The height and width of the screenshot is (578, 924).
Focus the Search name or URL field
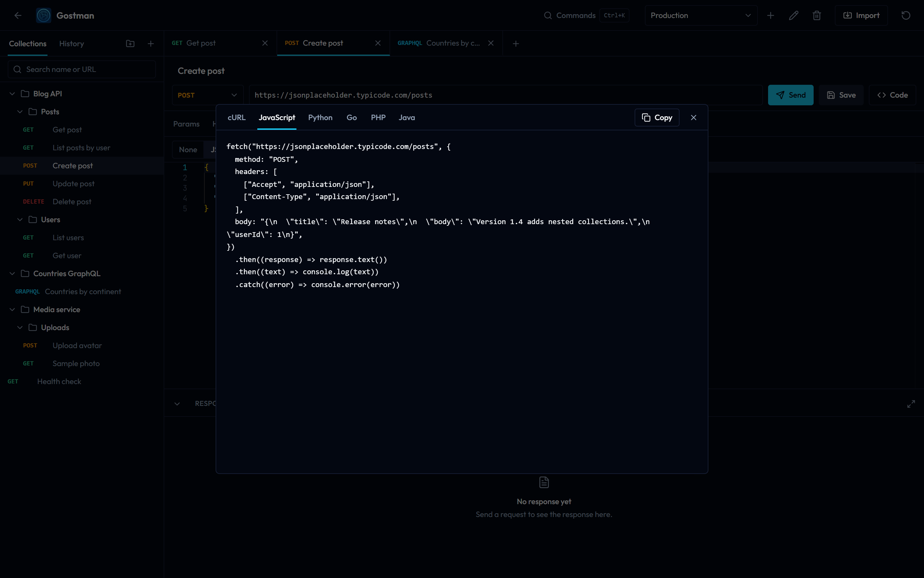[x=82, y=69]
